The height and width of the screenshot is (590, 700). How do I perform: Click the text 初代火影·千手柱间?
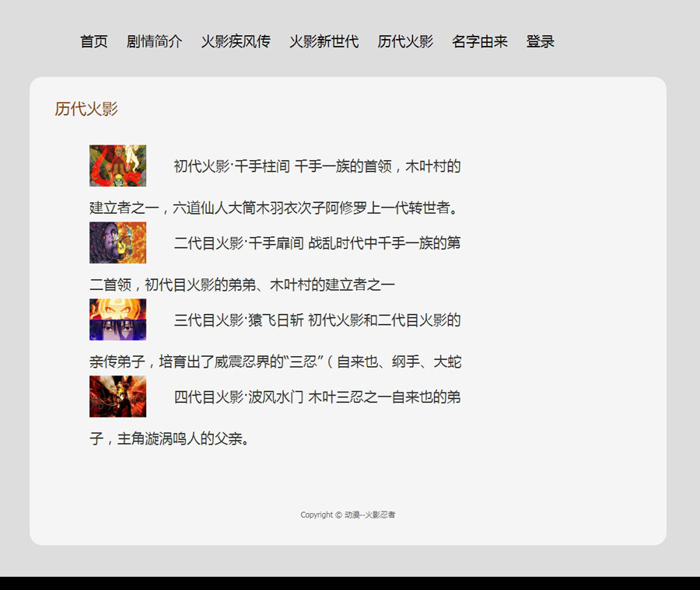pos(232,166)
